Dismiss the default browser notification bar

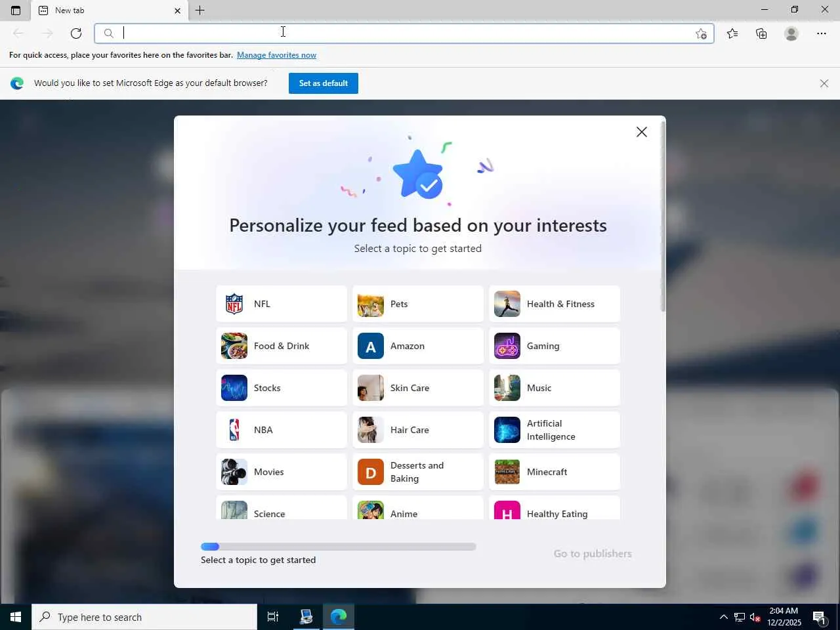824,83
